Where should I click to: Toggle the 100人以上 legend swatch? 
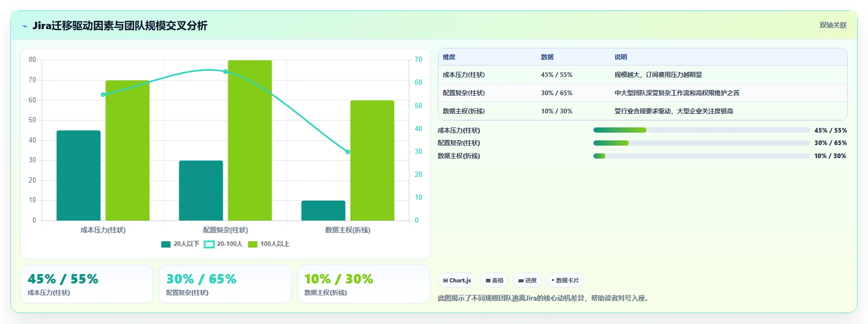tap(253, 244)
